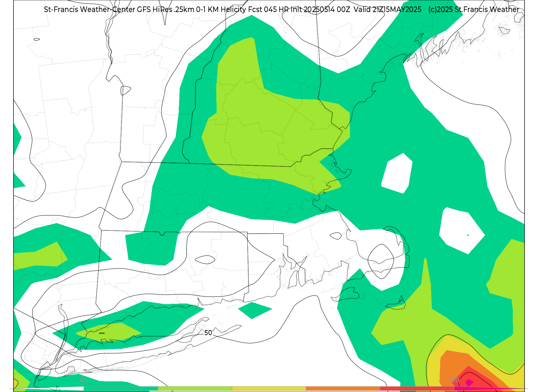Click the '60' color bar label
Image resolution: width=538 pixels, height=392 pixels.
click(84, 380)
